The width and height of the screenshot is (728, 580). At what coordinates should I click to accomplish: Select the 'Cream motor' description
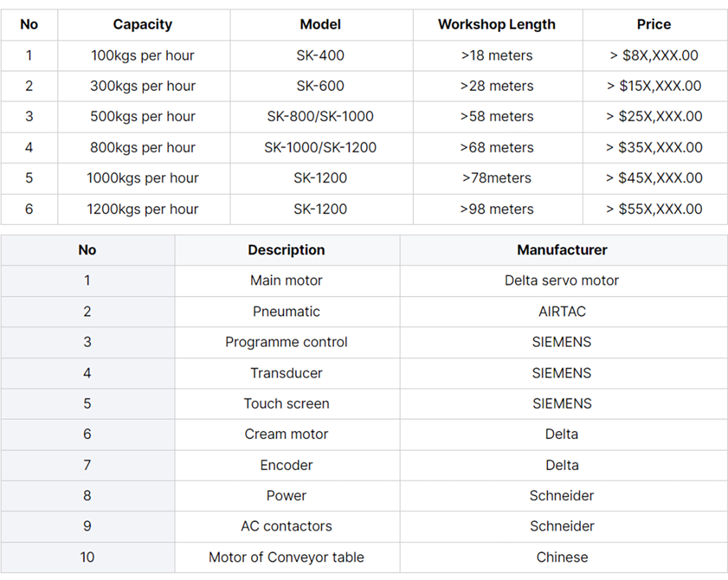[x=287, y=434]
